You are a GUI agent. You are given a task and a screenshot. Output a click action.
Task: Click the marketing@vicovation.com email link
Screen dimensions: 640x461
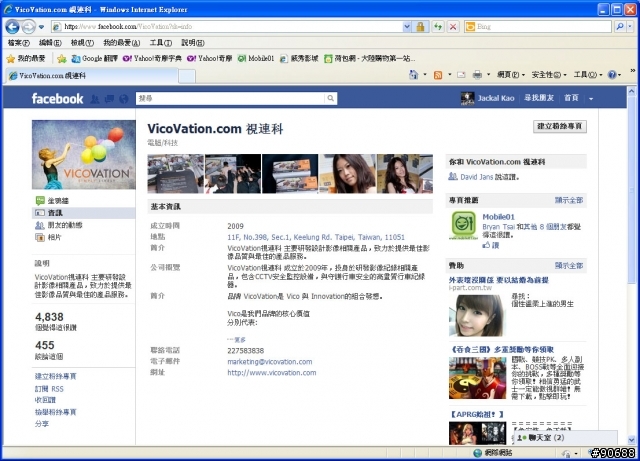point(270,362)
